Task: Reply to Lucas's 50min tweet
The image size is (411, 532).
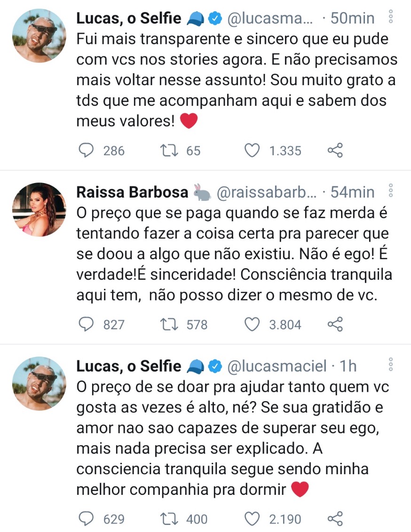Action: tap(86, 151)
